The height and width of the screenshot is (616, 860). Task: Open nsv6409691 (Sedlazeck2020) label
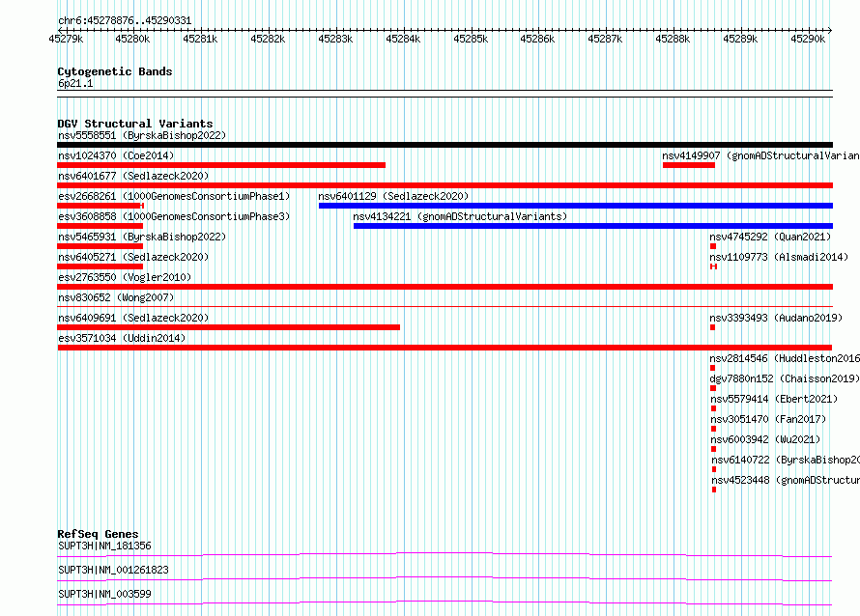tap(133, 318)
